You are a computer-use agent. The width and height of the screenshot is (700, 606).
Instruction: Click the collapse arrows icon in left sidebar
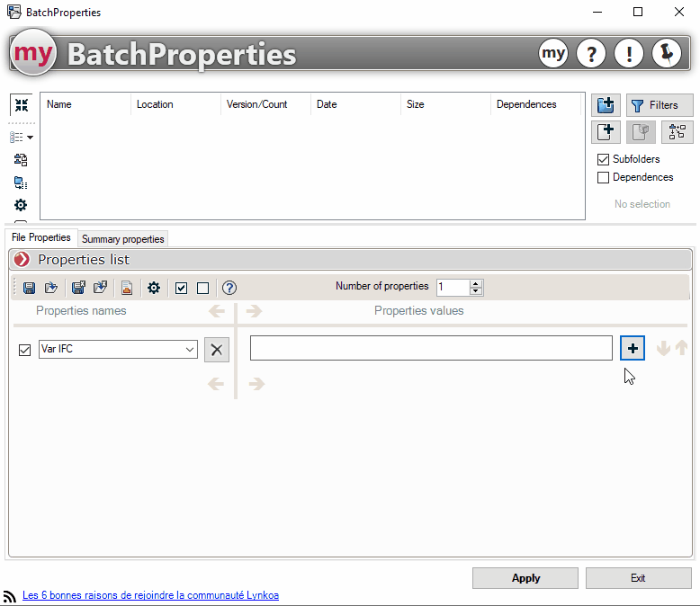[21, 105]
